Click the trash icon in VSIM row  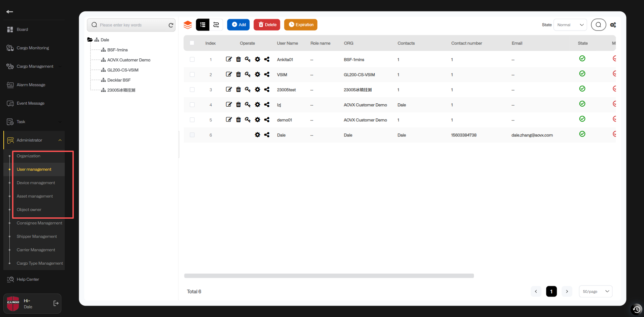click(x=238, y=74)
